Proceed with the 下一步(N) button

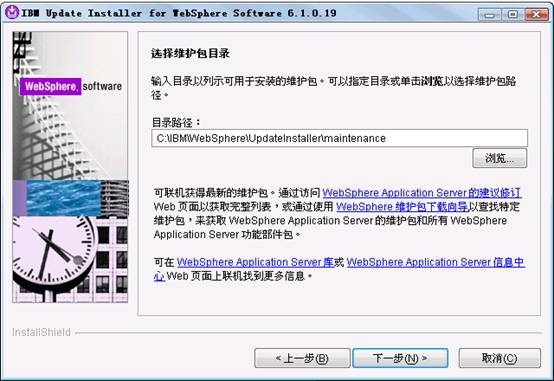[400, 358]
